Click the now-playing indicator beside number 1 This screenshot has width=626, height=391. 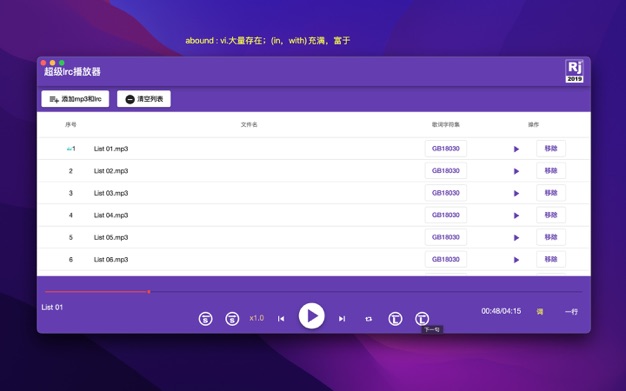[x=69, y=149]
